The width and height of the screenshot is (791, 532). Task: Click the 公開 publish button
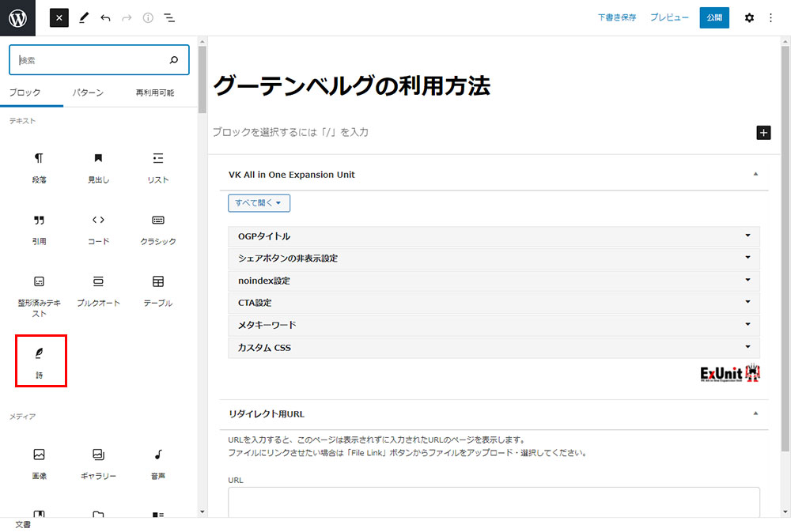(713, 17)
